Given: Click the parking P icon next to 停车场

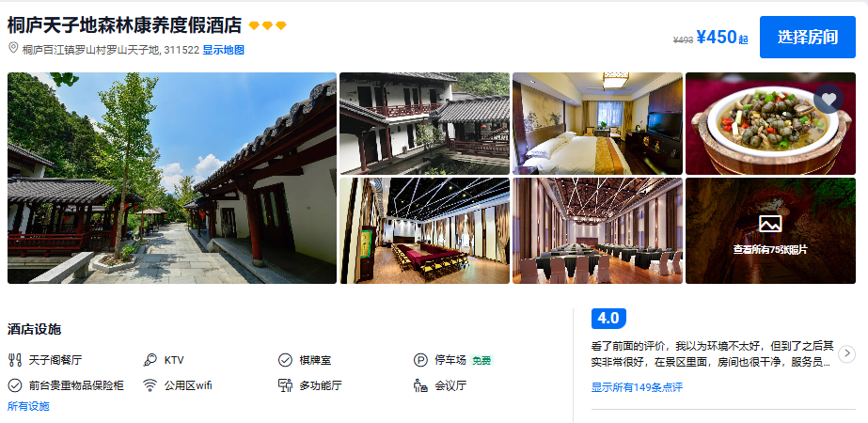Looking at the screenshot, I should (x=420, y=360).
